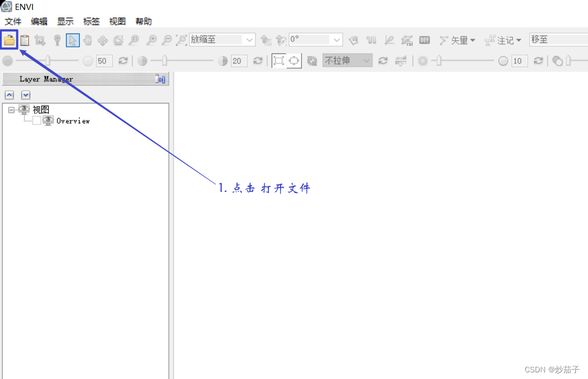Screen dimensions: 588x379
Task: Open a file with the folder icon
Action: pyautogui.click(x=9, y=40)
